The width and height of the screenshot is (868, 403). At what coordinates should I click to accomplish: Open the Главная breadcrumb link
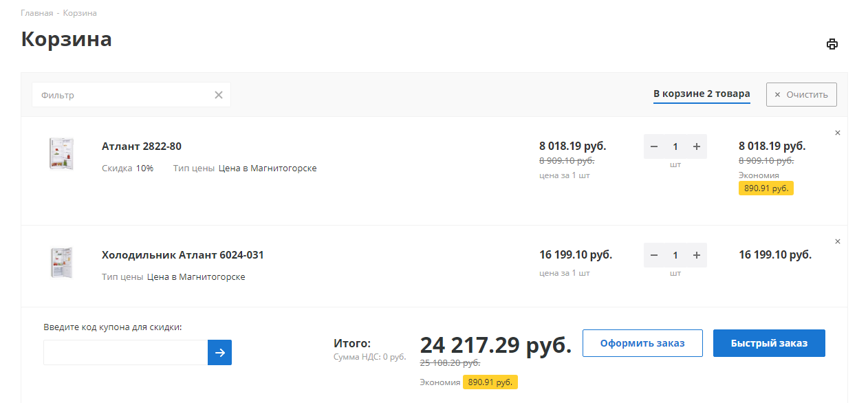[x=36, y=13]
